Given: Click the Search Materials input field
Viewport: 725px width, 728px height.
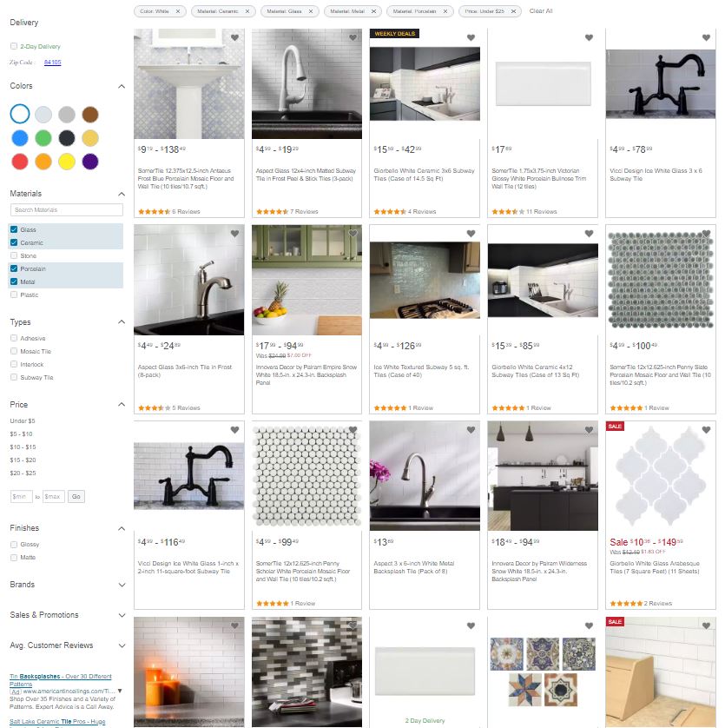Looking at the screenshot, I should pos(67,210).
